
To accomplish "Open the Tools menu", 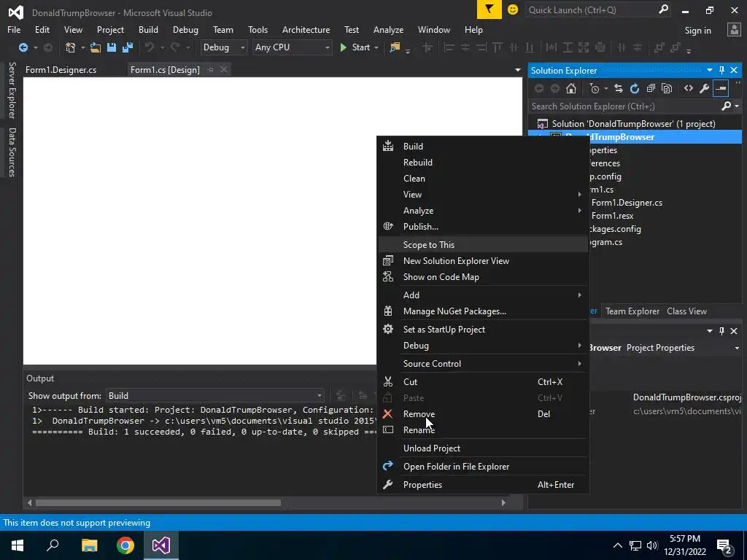I will point(258,29).
